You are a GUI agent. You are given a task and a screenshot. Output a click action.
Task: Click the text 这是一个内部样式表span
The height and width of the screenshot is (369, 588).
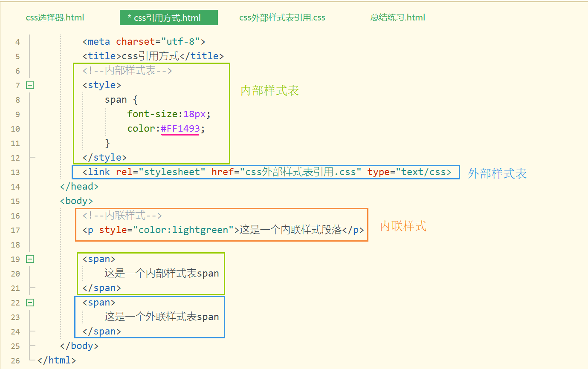tap(162, 273)
